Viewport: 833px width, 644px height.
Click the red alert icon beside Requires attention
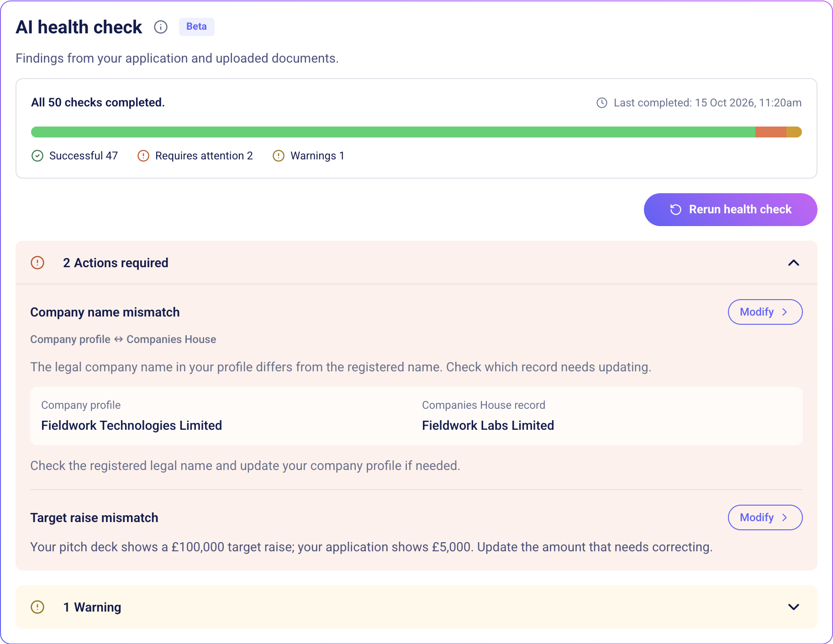pos(143,156)
